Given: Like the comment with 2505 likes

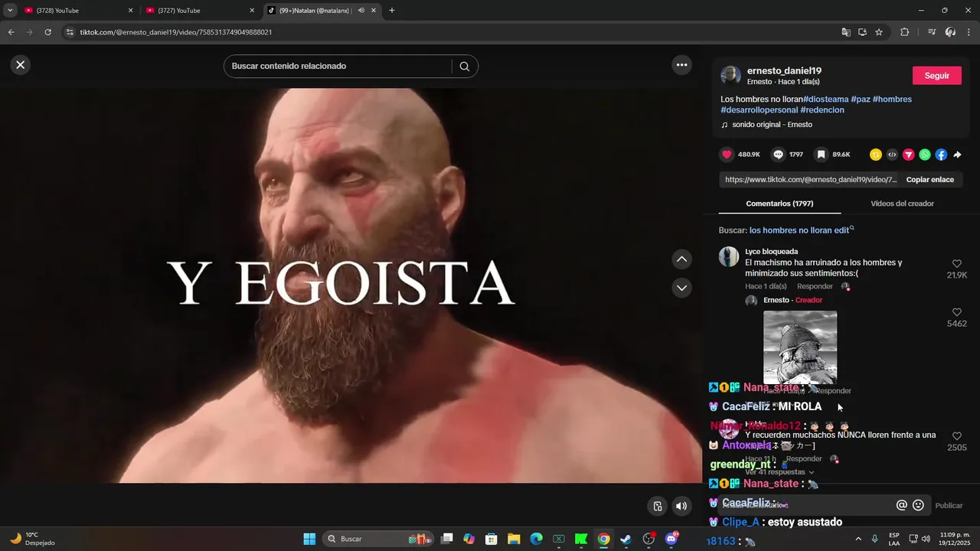Looking at the screenshot, I should point(957,436).
